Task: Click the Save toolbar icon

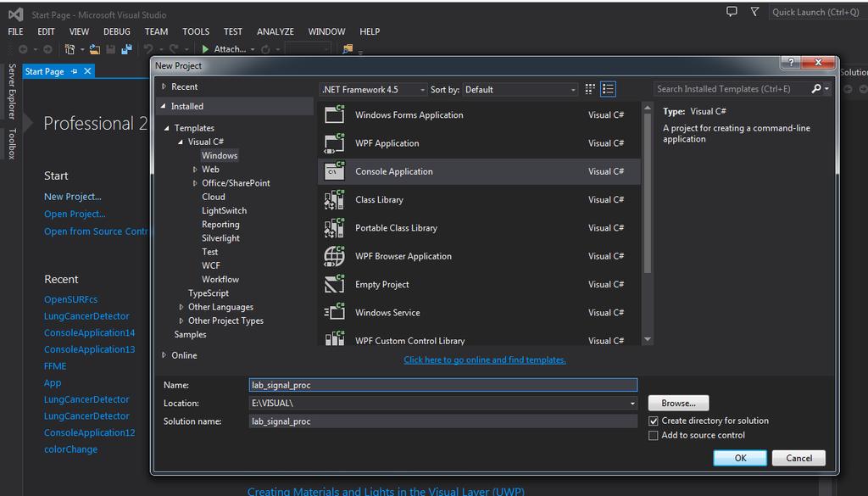Action: pos(111,49)
